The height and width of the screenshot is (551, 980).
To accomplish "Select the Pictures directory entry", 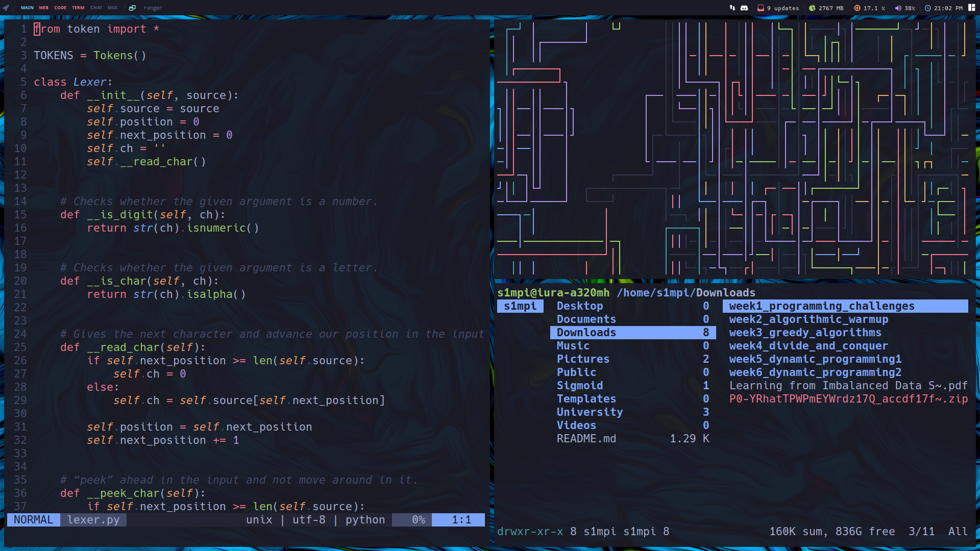I will [583, 359].
